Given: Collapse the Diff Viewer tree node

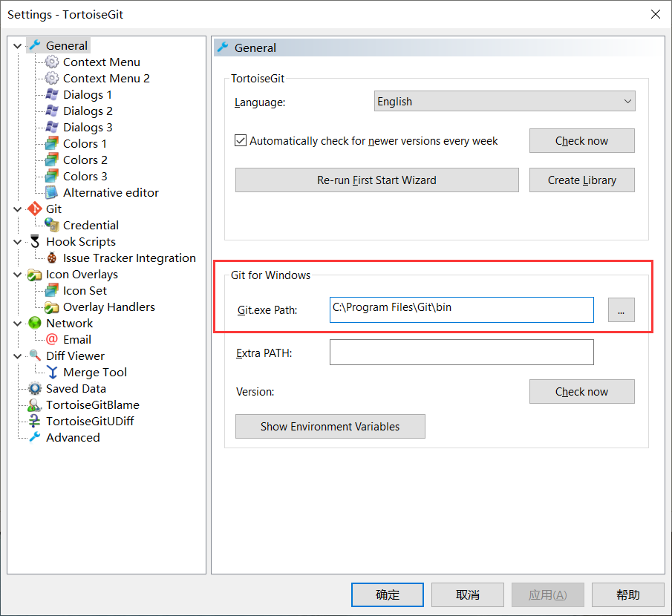Looking at the screenshot, I should point(18,356).
